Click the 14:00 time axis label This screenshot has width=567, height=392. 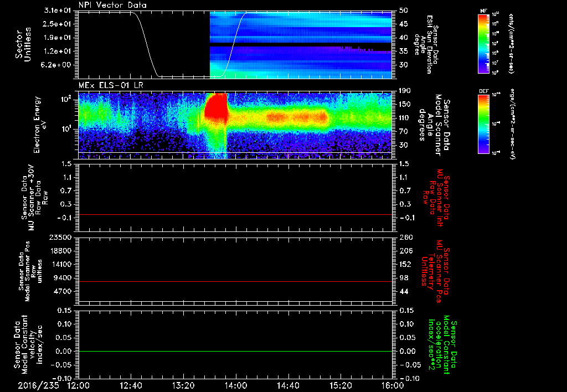tap(236, 386)
